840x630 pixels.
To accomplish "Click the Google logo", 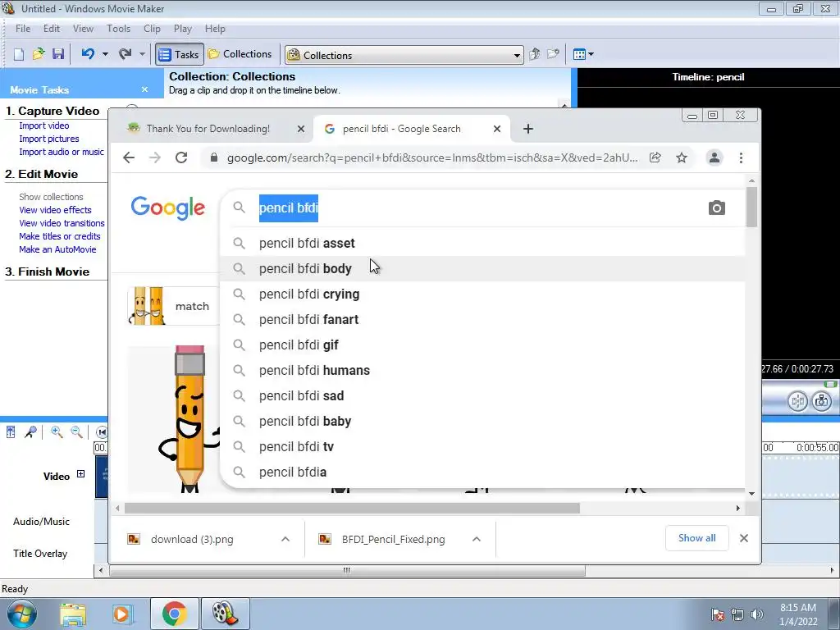I will click(167, 208).
